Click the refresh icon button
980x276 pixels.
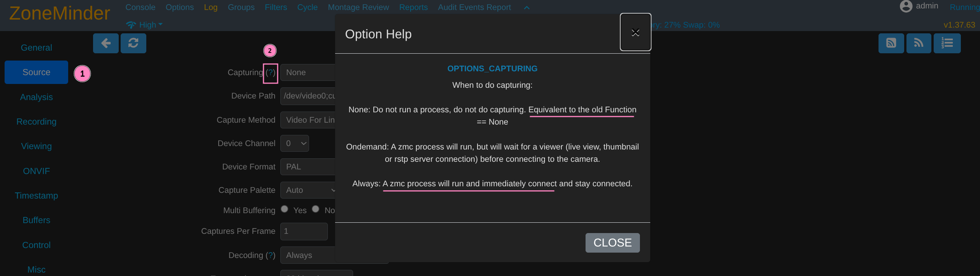tap(133, 43)
